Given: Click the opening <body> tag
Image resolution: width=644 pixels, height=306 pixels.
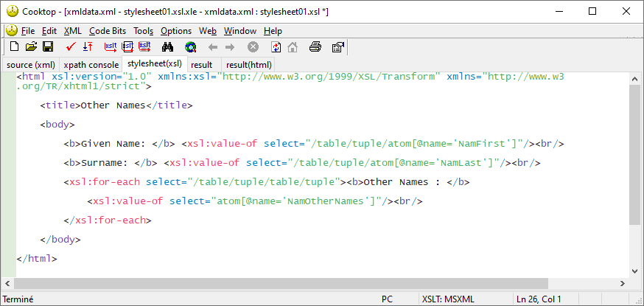Looking at the screenshot, I should point(57,125).
